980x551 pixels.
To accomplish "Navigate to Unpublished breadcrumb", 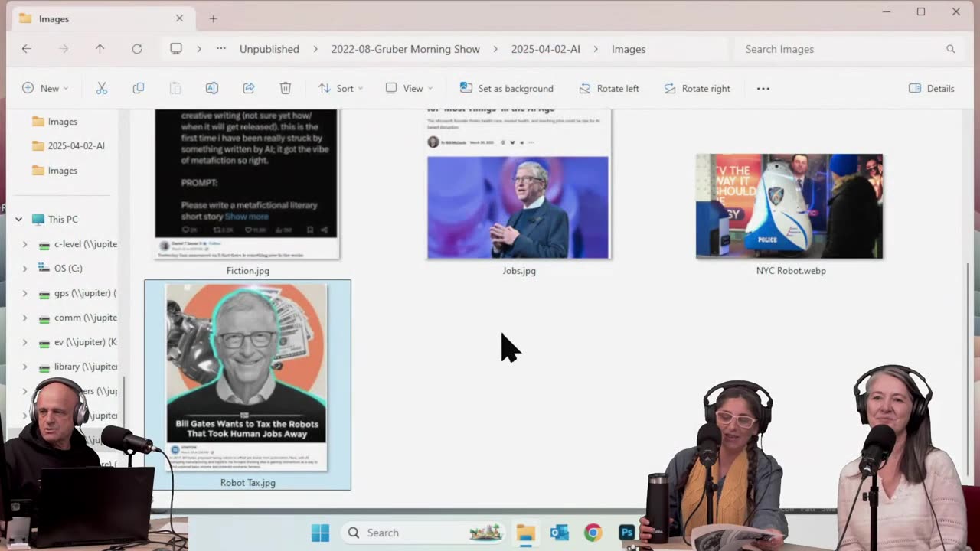I will pyautogui.click(x=269, y=49).
